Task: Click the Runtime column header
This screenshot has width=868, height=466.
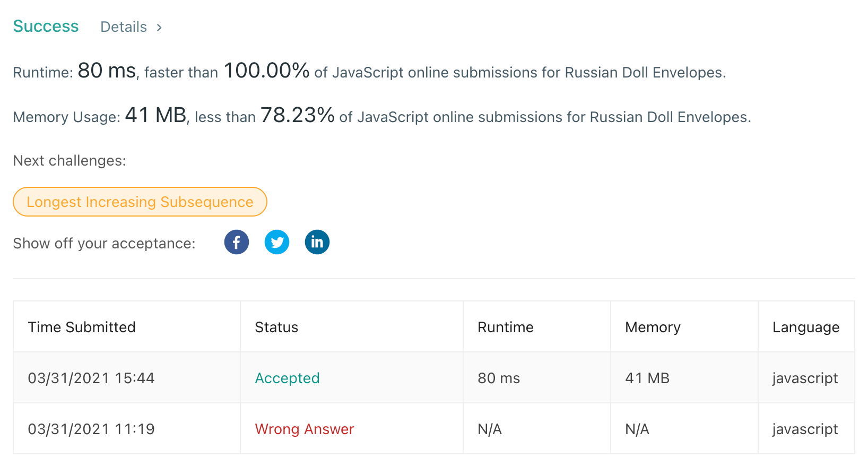Action: coord(506,327)
